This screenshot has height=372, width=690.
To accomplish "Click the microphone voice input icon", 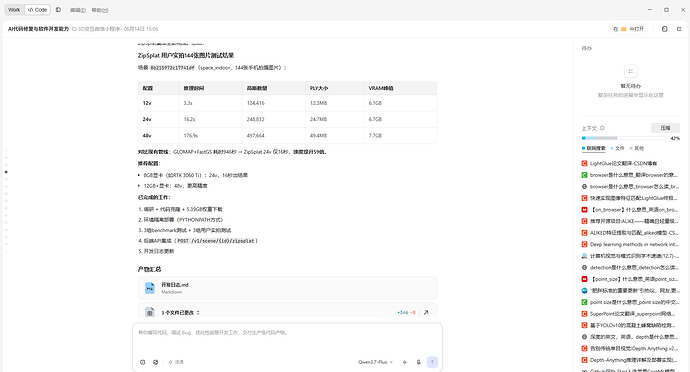I will tap(418, 362).
